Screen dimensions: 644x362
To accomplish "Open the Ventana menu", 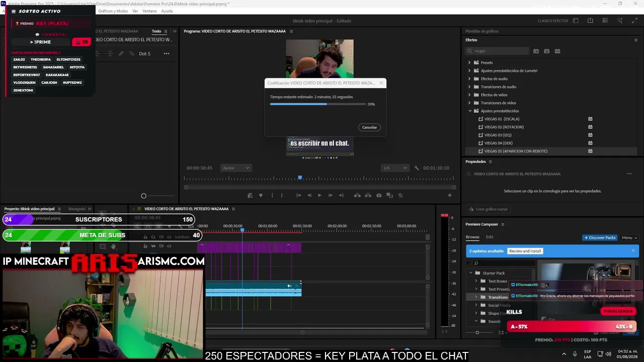I will (x=149, y=11).
